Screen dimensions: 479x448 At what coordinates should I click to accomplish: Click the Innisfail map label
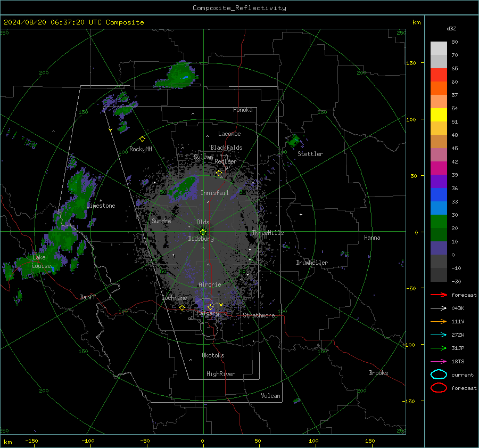pos(214,193)
